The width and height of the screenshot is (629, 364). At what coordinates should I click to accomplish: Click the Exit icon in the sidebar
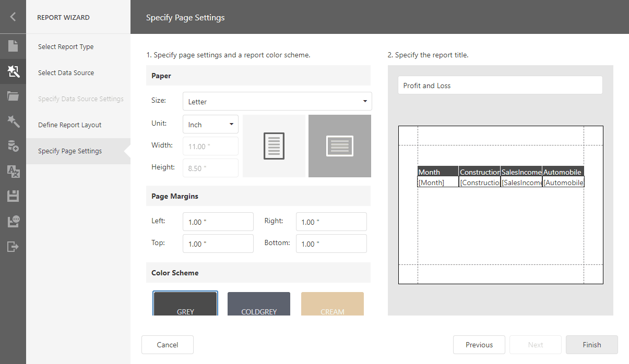(13, 246)
